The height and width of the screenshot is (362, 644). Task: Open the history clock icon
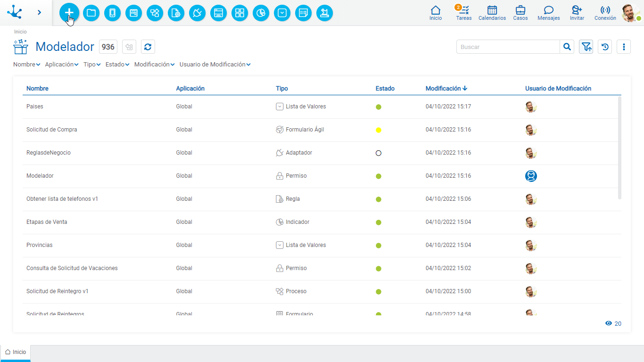[605, 47]
